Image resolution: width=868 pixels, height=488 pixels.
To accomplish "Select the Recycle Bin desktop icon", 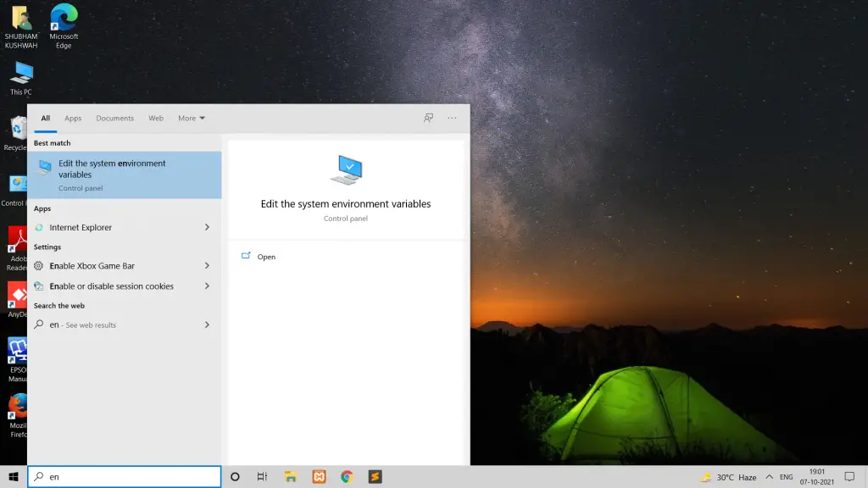I will point(15,133).
